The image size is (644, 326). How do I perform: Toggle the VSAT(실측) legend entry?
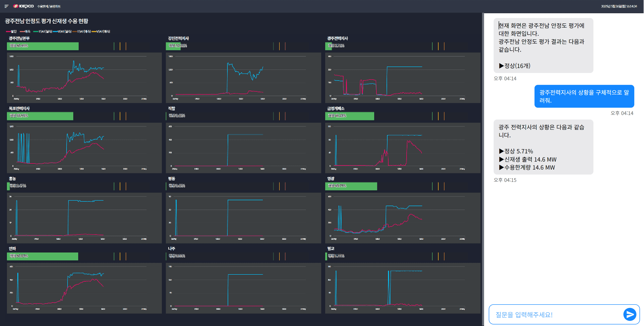(62, 31)
